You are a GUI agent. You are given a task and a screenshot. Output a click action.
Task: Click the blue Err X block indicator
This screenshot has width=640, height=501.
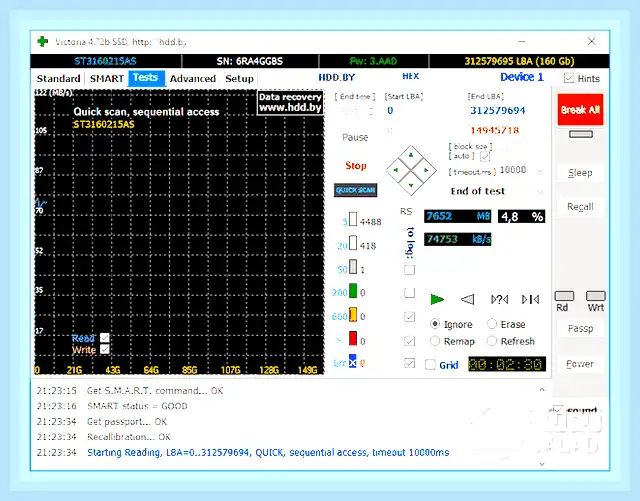pyautogui.click(x=353, y=361)
